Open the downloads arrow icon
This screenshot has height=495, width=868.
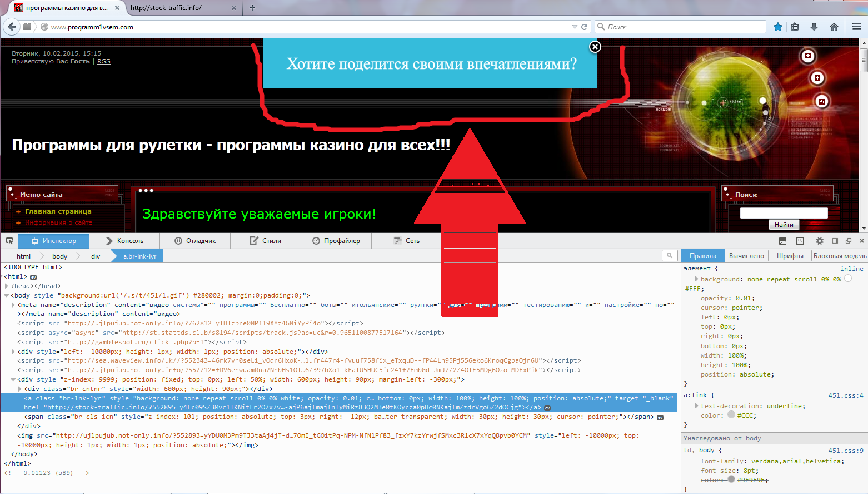pyautogui.click(x=814, y=27)
